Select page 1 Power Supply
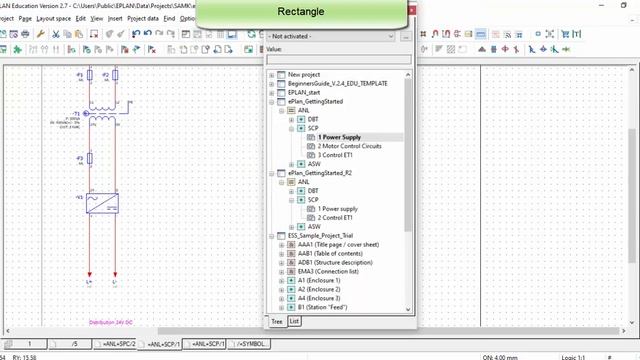This screenshot has width=640, height=360. point(340,137)
